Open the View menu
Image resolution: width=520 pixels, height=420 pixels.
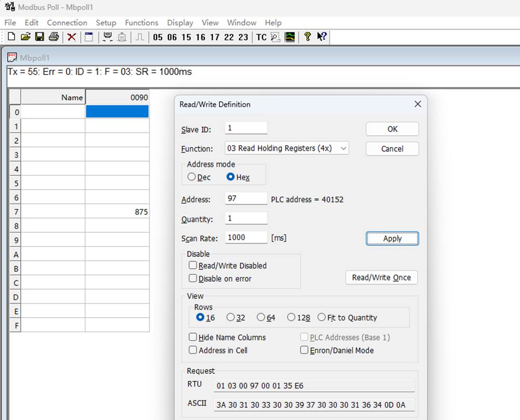point(210,22)
